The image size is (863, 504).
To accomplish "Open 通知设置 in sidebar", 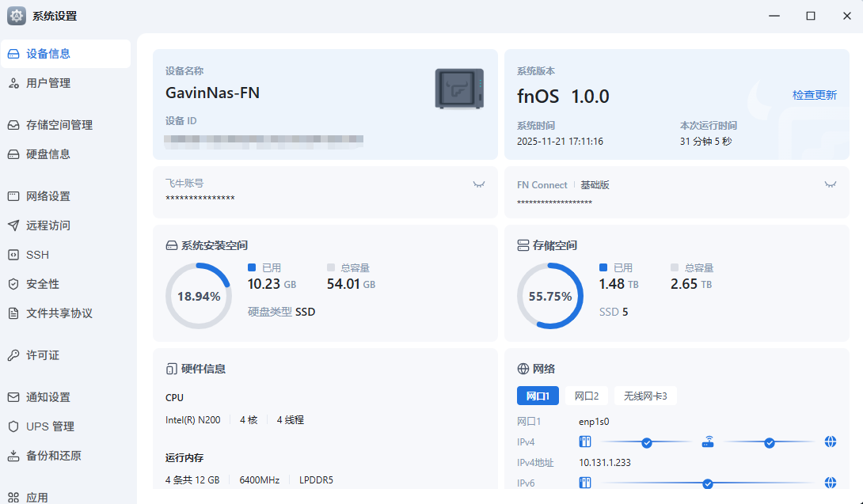I will click(66, 397).
